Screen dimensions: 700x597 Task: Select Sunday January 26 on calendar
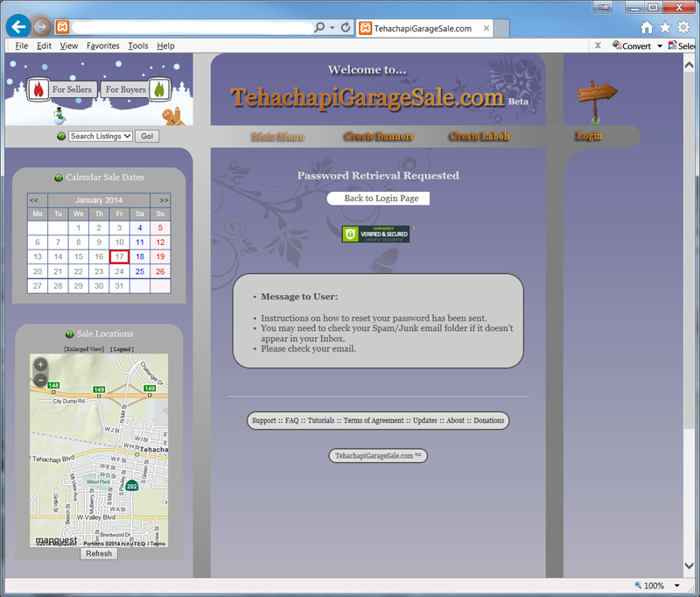pyautogui.click(x=160, y=271)
